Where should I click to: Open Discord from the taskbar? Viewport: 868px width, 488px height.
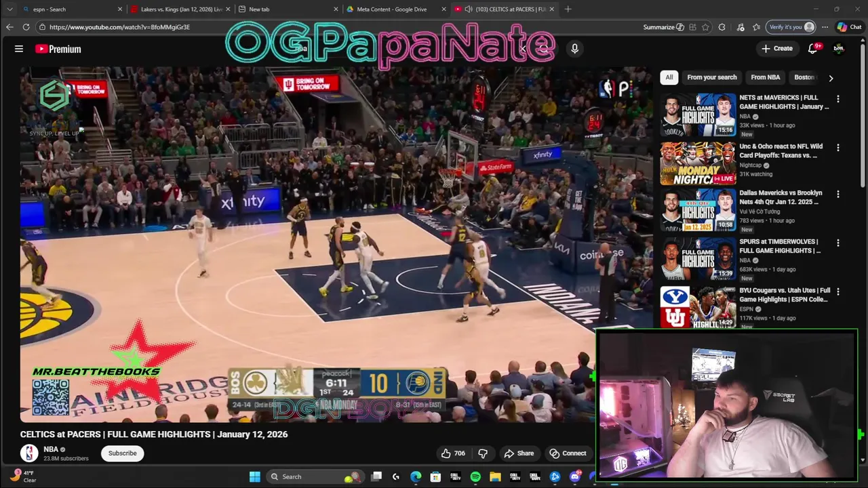(574, 476)
